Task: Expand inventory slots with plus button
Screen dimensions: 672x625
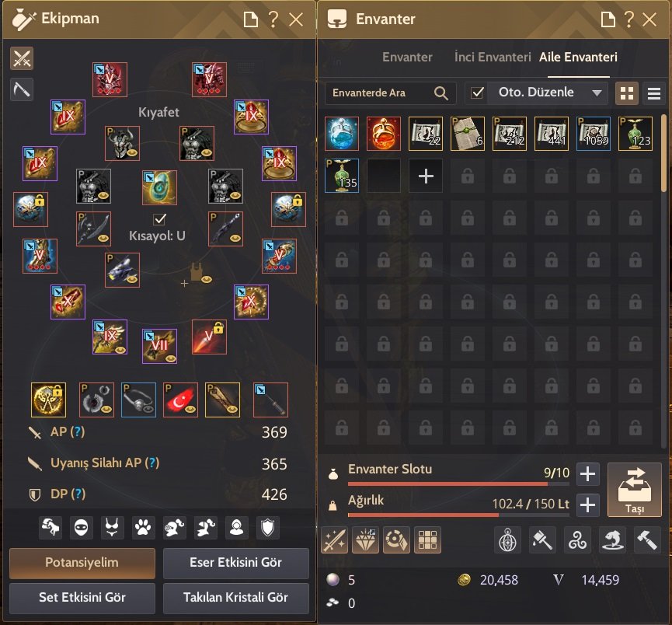Action: [x=587, y=474]
